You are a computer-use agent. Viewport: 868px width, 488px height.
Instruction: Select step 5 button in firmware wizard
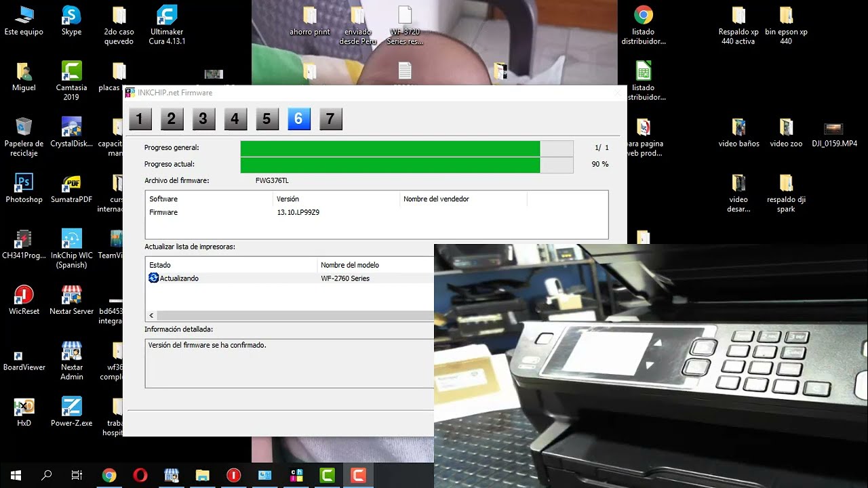pos(267,119)
